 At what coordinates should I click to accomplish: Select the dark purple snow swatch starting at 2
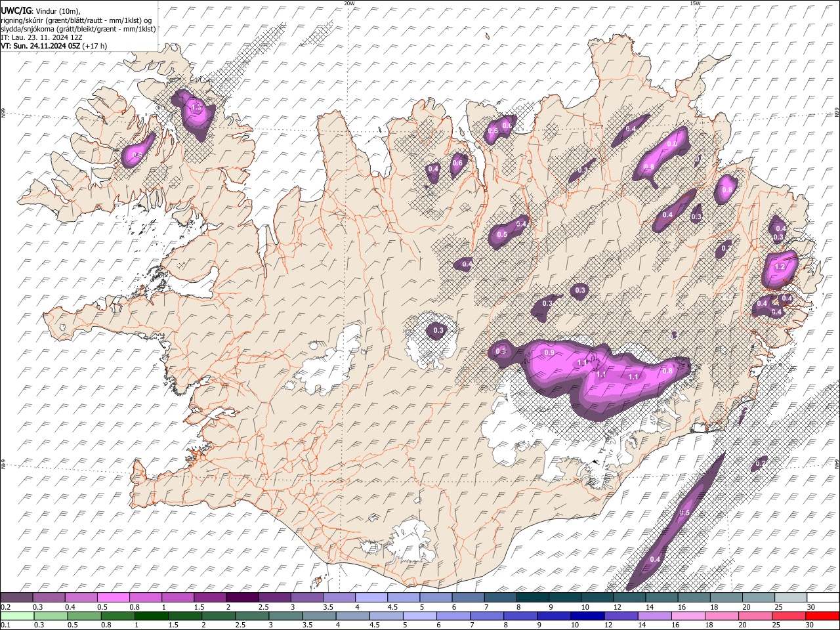tap(242, 597)
